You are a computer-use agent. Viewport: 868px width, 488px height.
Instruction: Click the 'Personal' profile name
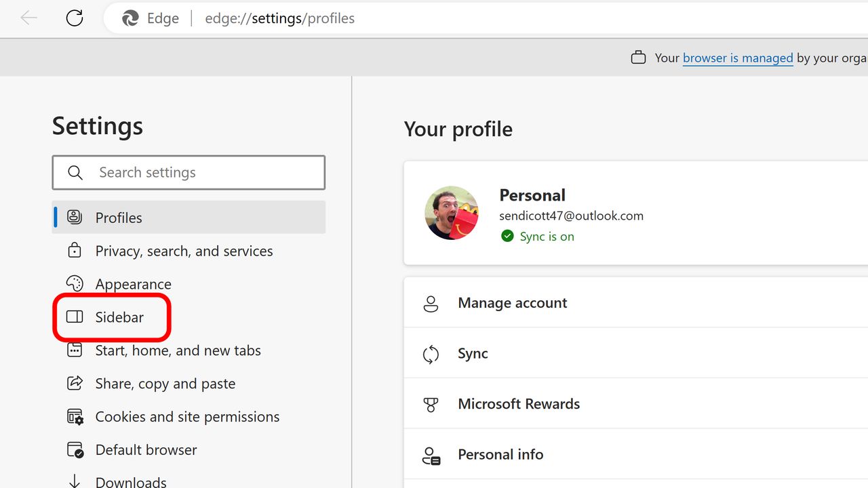(532, 195)
